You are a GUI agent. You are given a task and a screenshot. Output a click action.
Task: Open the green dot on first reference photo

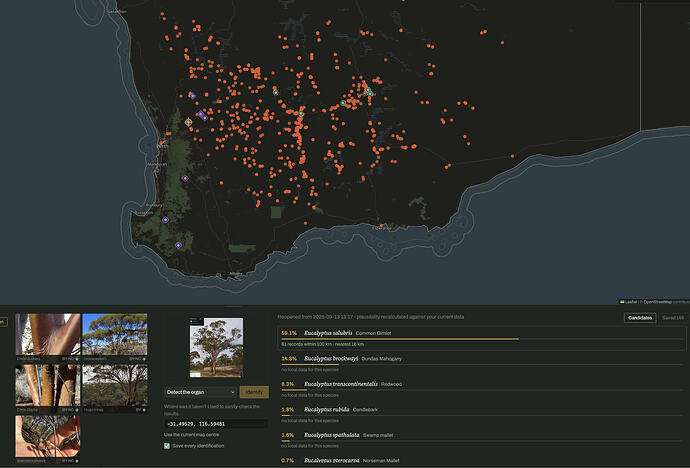click(77, 359)
